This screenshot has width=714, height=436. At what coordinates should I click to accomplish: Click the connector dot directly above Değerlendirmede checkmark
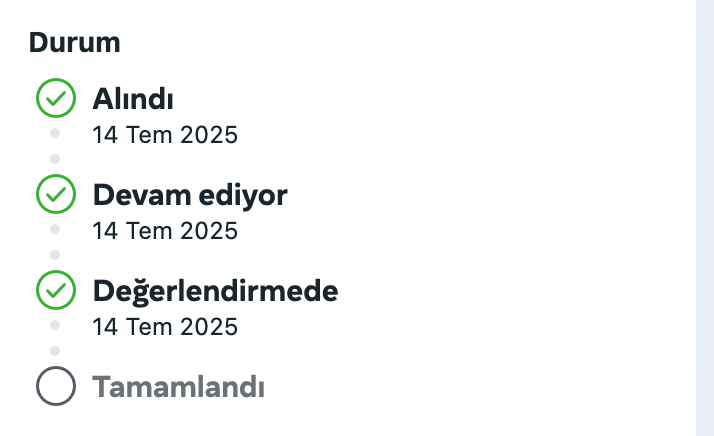(55, 255)
